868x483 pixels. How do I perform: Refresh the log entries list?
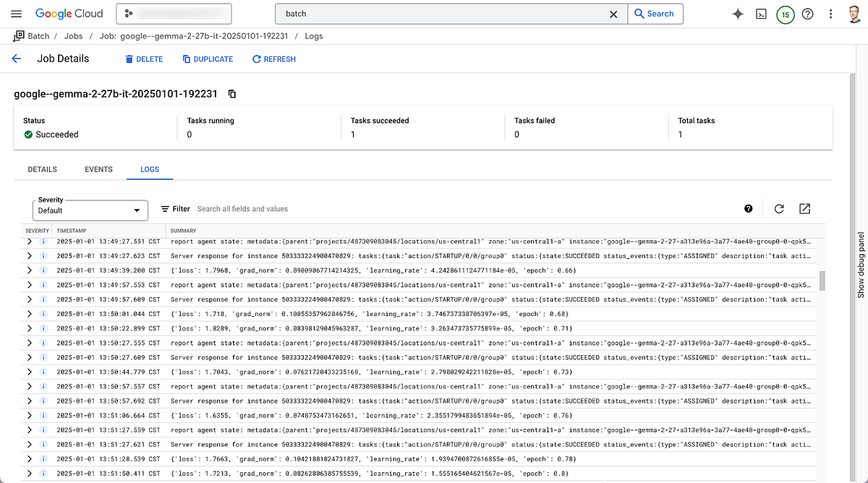point(779,208)
